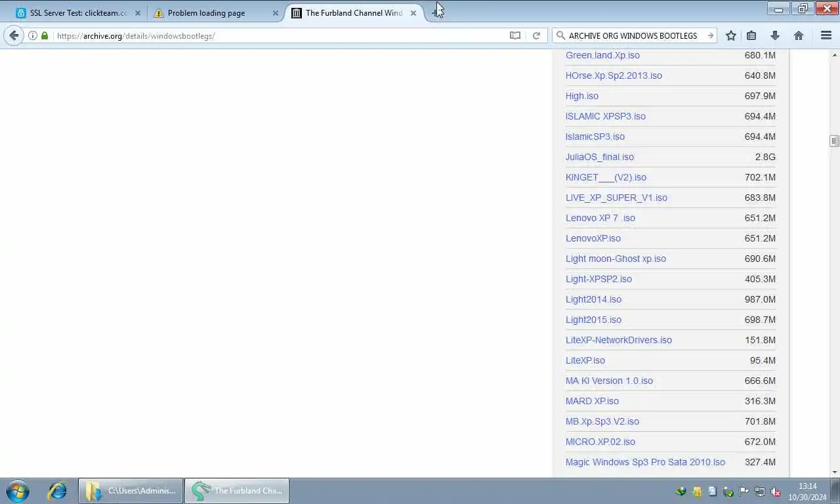Viewport: 840px width, 504px height.
Task: Open LiteXP.iso link
Action: coord(585,360)
